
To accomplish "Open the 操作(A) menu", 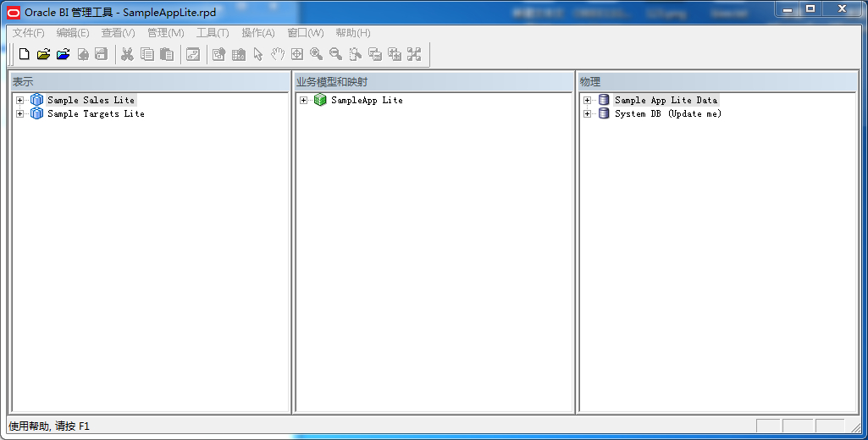I will click(x=258, y=33).
